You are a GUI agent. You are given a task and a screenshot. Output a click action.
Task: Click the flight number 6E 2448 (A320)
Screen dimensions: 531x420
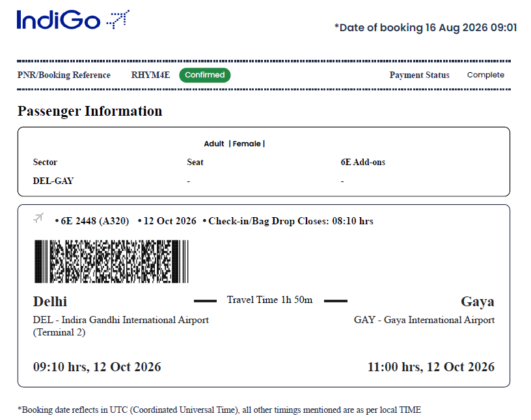click(x=95, y=221)
